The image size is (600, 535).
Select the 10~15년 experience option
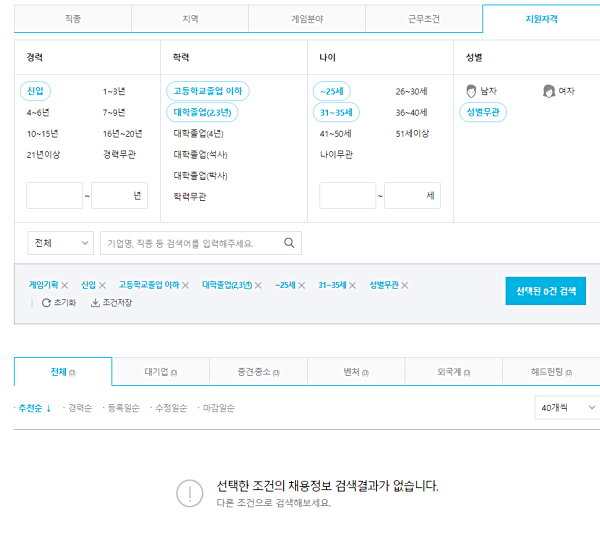42,134
